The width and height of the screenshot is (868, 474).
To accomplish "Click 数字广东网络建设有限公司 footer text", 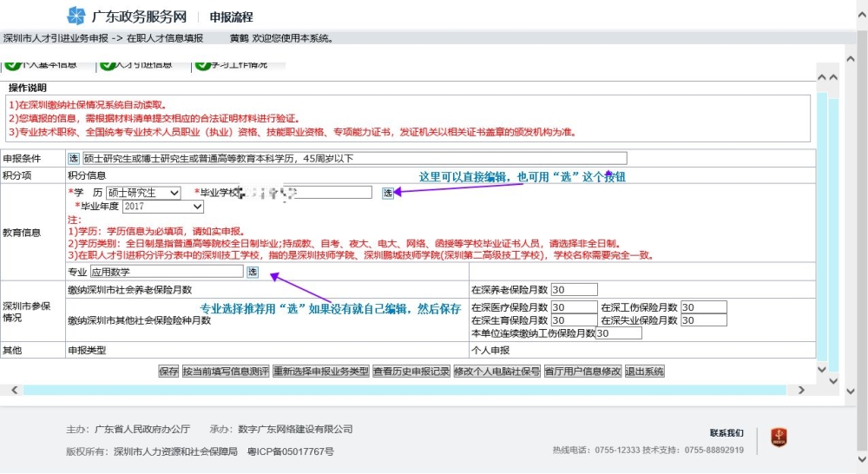I will tap(295, 429).
